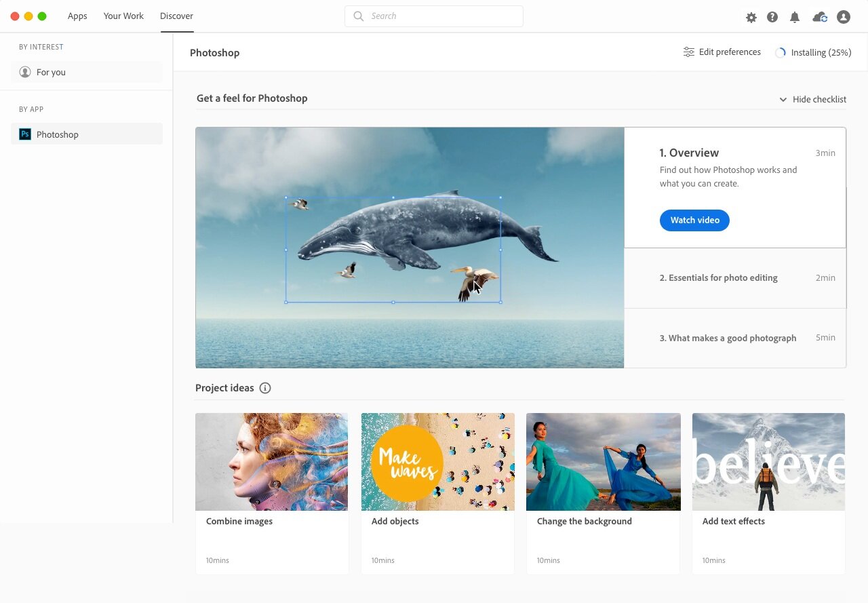The width and height of the screenshot is (868, 603).
Task: Click the For you person icon
Action: 25,72
